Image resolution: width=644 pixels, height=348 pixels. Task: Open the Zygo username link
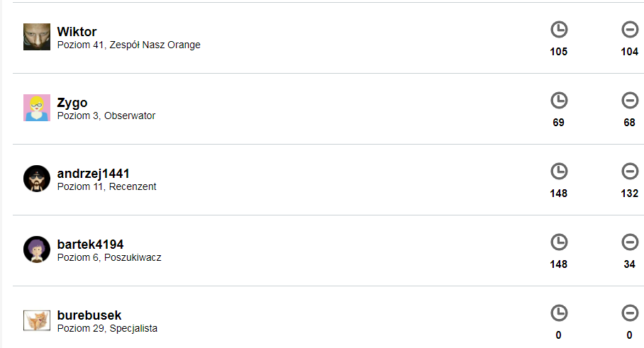[x=72, y=103]
